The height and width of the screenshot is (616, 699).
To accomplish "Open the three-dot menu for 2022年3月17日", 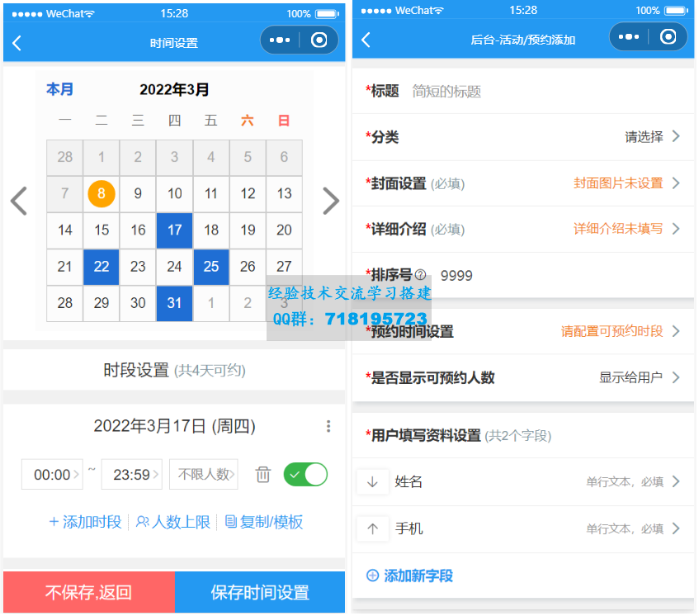I will (329, 428).
